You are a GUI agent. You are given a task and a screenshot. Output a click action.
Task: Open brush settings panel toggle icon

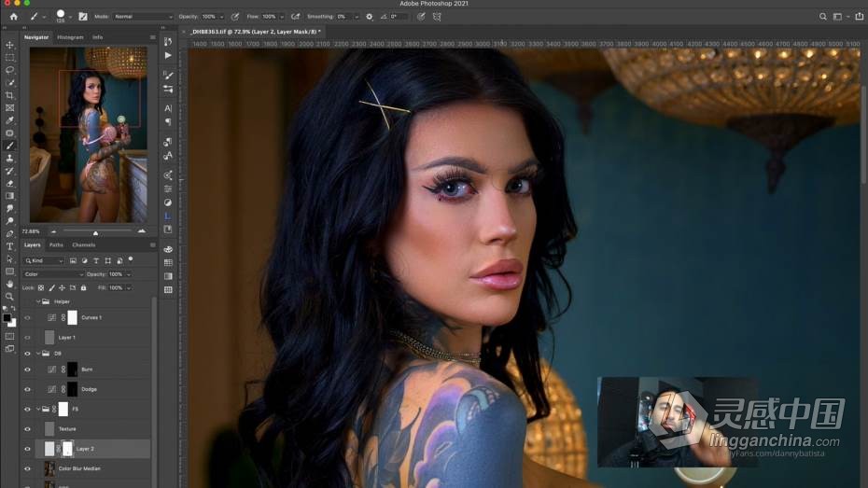[83, 17]
